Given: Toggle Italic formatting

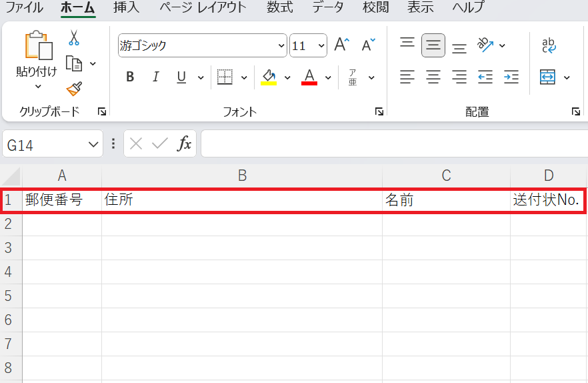Looking at the screenshot, I should (156, 77).
